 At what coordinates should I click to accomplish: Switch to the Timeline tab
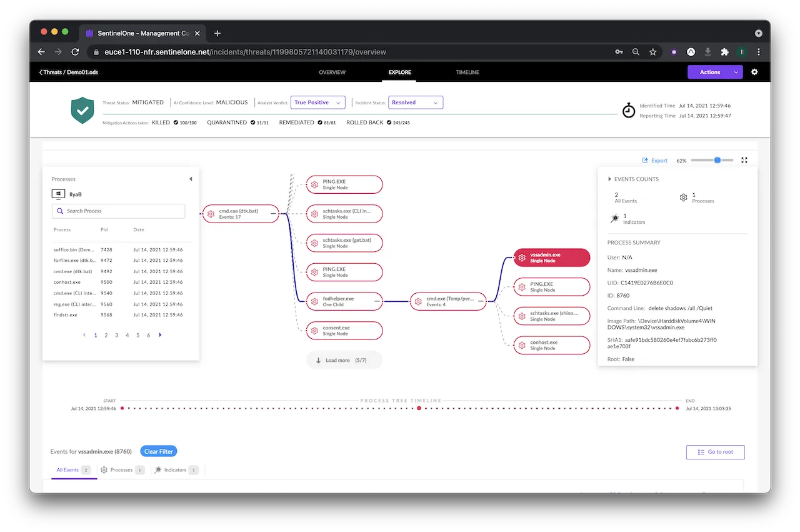click(x=467, y=73)
